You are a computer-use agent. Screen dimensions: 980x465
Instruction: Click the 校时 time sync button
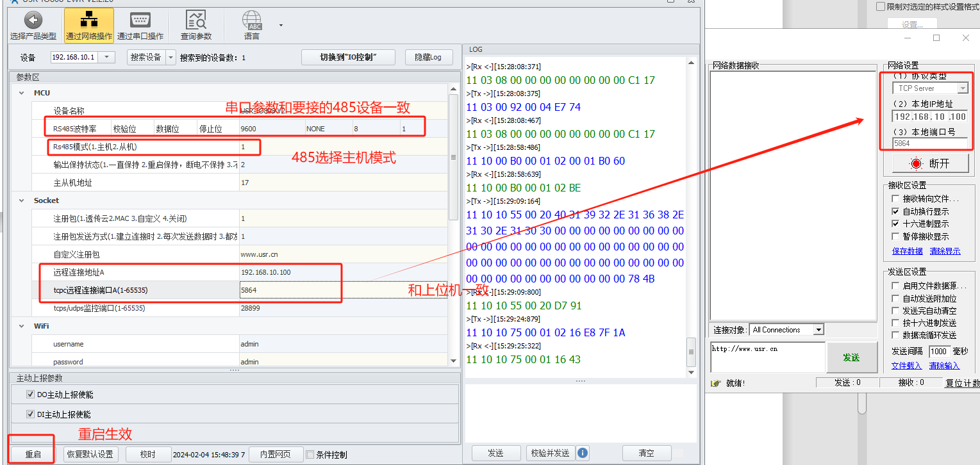[x=148, y=454]
